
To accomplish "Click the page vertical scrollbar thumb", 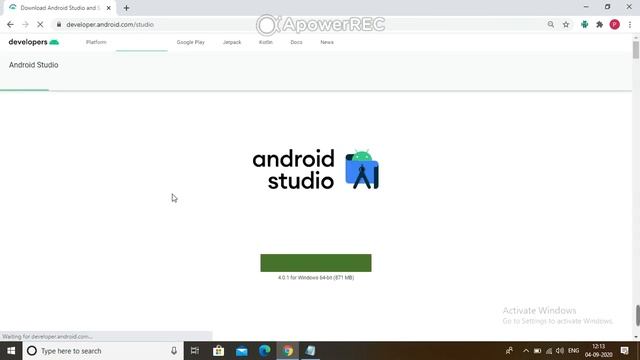I will (x=636, y=50).
